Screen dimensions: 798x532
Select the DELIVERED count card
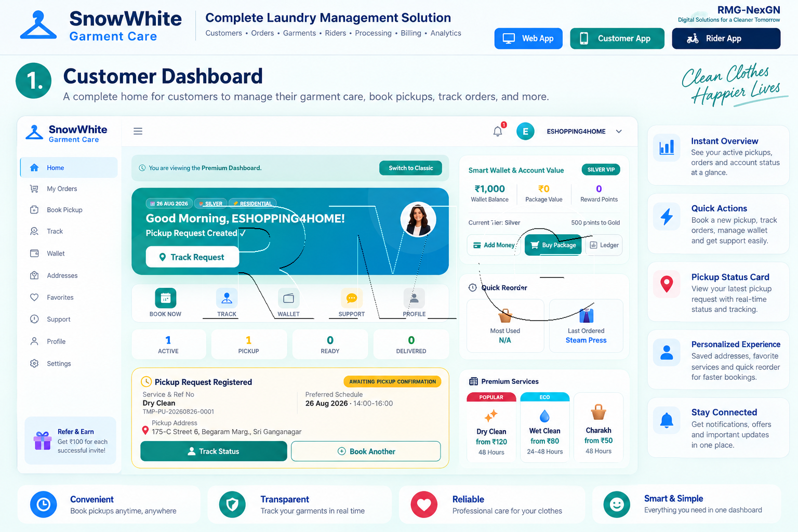(x=411, y=344)
